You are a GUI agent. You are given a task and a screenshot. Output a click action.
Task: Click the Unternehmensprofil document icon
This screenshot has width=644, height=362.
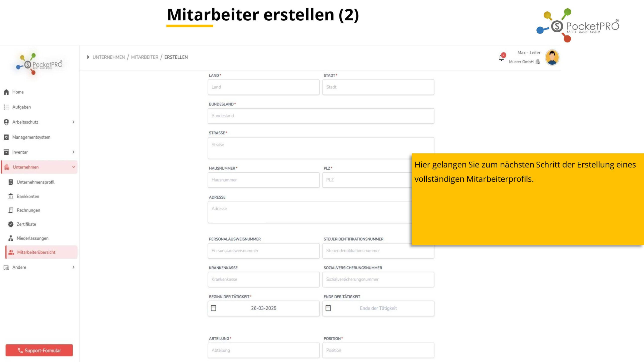(x=11, y=182)
